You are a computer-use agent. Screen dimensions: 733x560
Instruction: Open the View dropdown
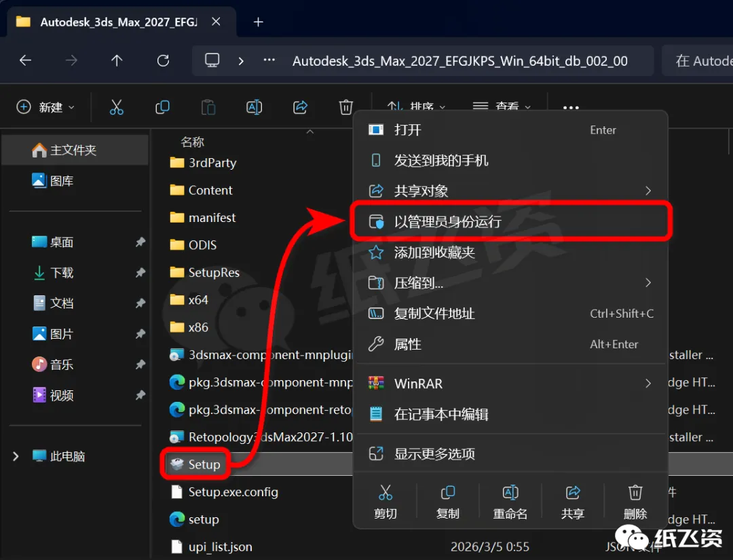(502, 107)
